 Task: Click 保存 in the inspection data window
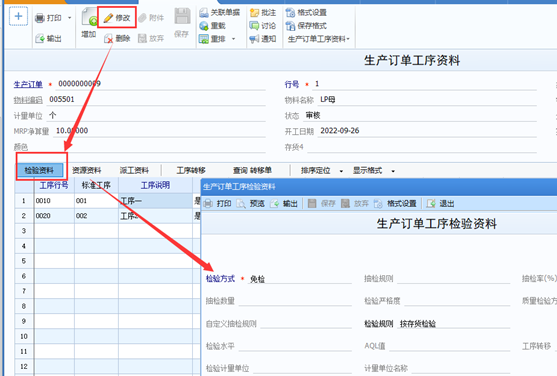click(321, 204)
